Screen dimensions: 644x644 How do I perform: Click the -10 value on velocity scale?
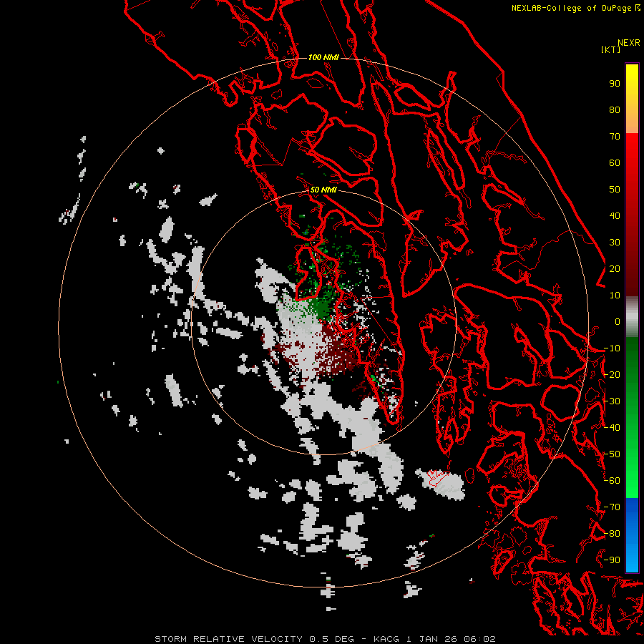pos(612,348)
